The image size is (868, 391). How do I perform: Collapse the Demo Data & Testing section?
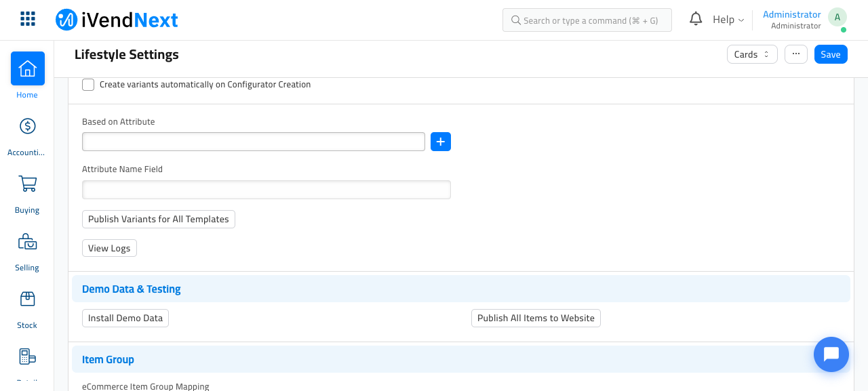click(x=461, y=289)
